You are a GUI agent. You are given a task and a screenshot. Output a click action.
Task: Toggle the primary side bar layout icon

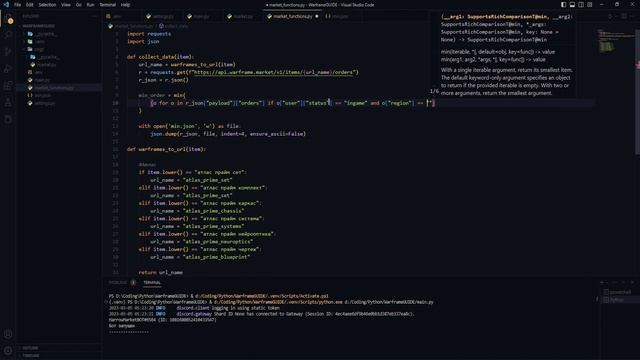(x=563, y=4)
